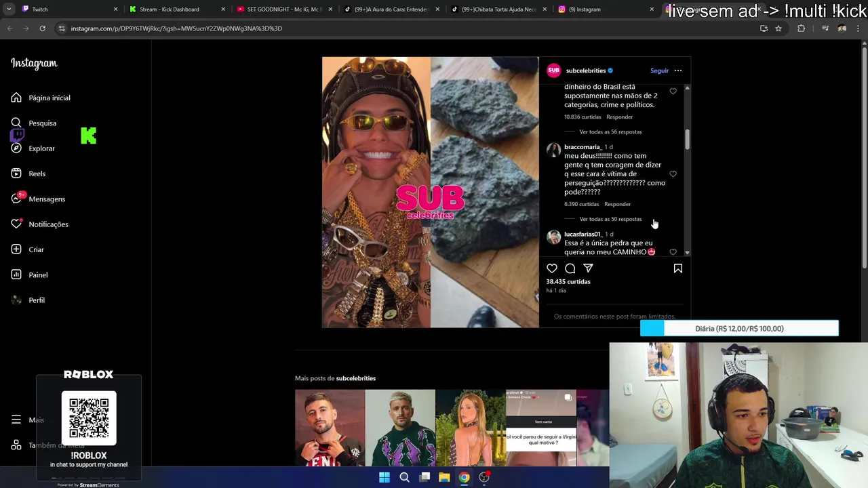Open braccomaria_ commenter avatar
Image resolution: width=868 pixels, height=488 pixels.
[x=553, y=150]
